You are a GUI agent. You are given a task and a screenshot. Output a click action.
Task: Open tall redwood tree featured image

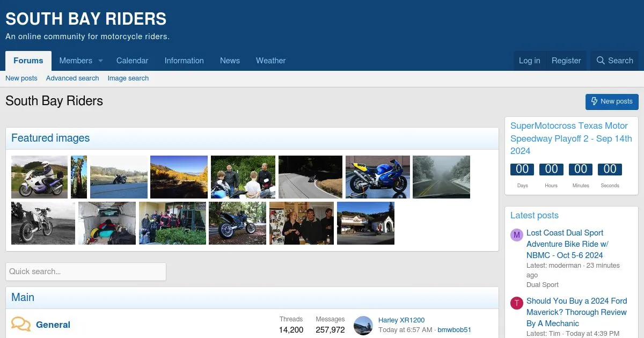point(79,177)
